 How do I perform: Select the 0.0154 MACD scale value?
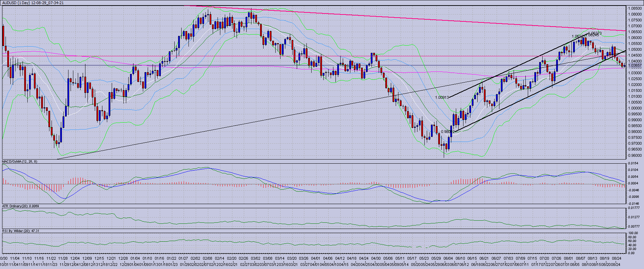[633, 163]
